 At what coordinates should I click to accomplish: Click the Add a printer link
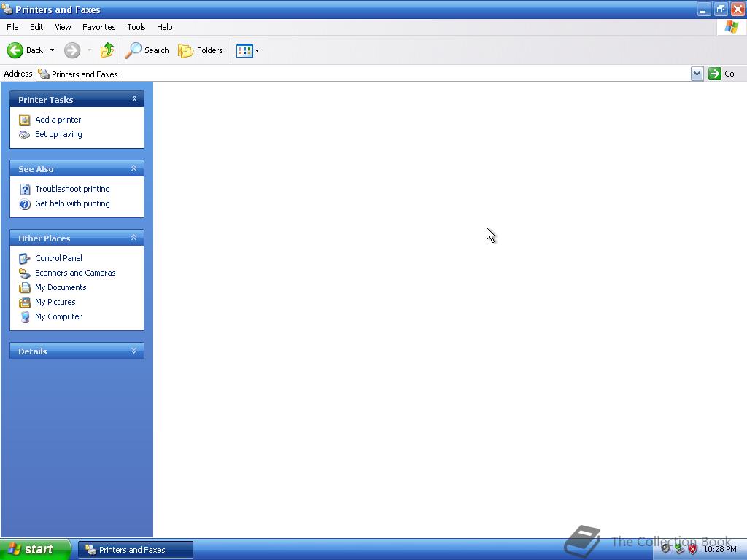tap(58, 120)
